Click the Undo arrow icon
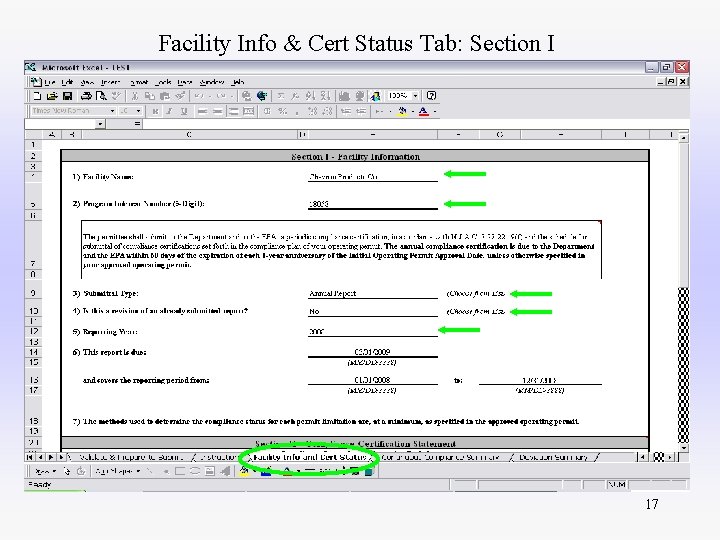This screenshot has height=540, width=720. [198, 96]
